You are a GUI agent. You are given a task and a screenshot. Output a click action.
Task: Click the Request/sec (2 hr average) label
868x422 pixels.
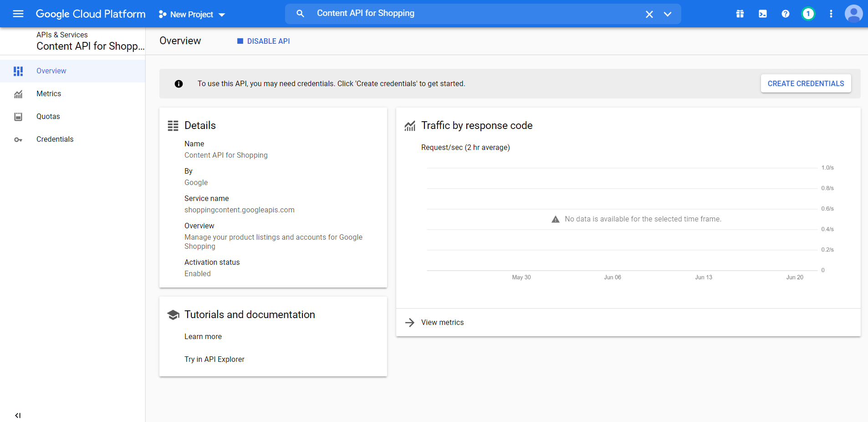click(465, 148)
